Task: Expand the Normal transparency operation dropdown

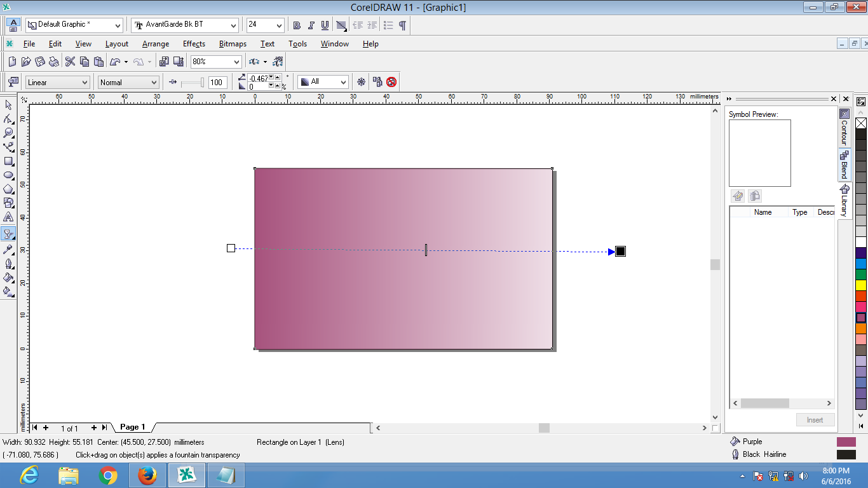Action: pos(128,82)
